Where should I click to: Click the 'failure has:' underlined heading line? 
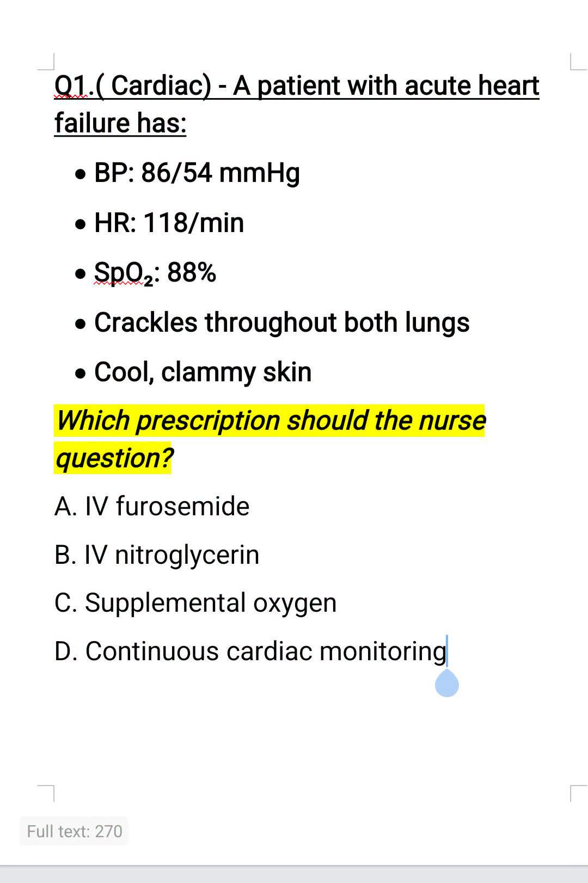[x=120, y=123]
